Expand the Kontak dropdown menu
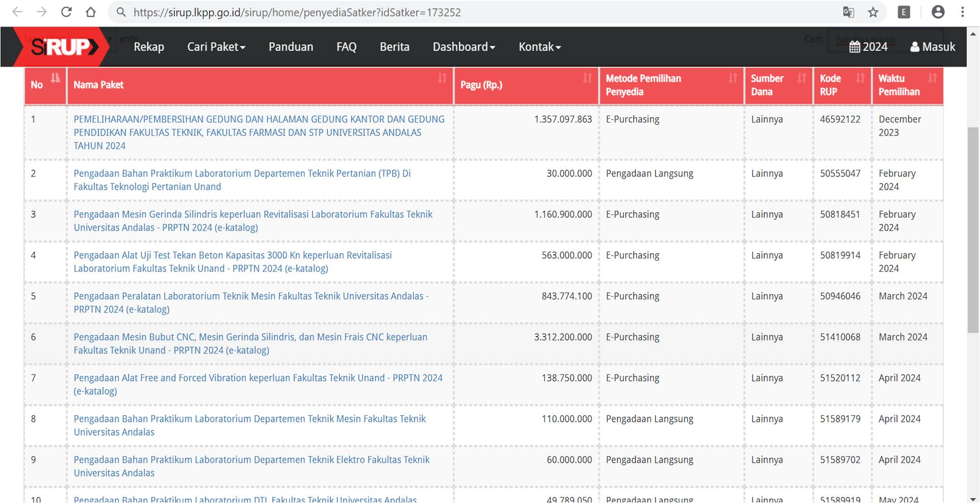 coord(539,47)
